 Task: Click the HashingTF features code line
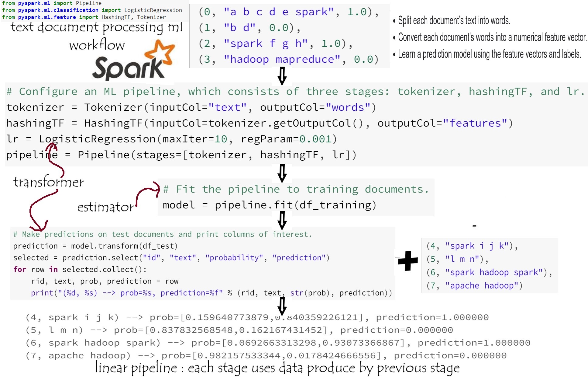tap(259, 123)
